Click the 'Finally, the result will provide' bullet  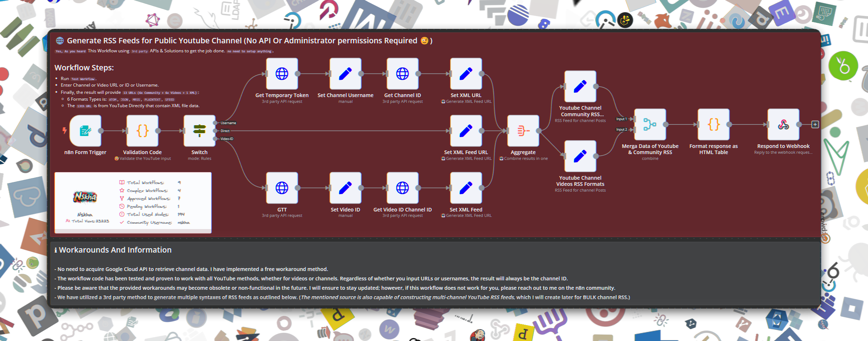(130, 92)
